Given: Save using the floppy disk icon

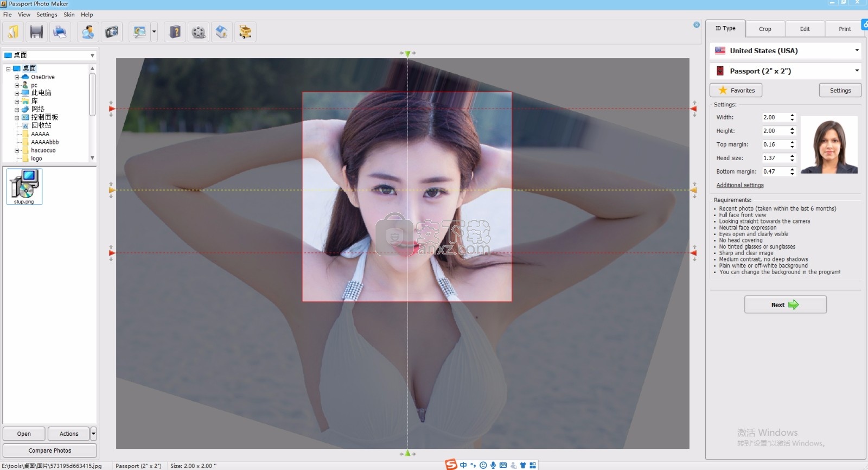Looking at the screenshot, I should tap(36, 32).
